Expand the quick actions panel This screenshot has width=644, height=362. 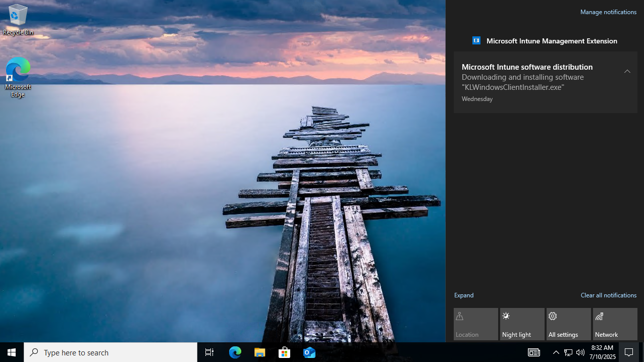[464, 295]
